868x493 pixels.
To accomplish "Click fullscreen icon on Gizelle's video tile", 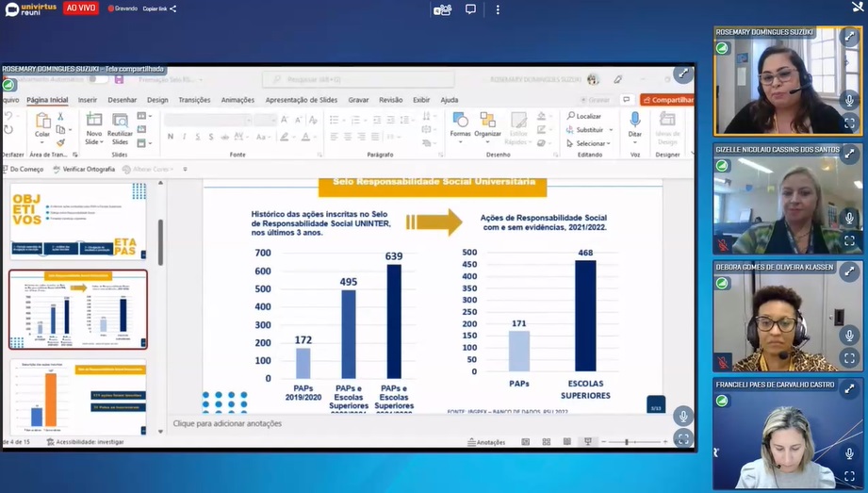I will pos(849,241).
